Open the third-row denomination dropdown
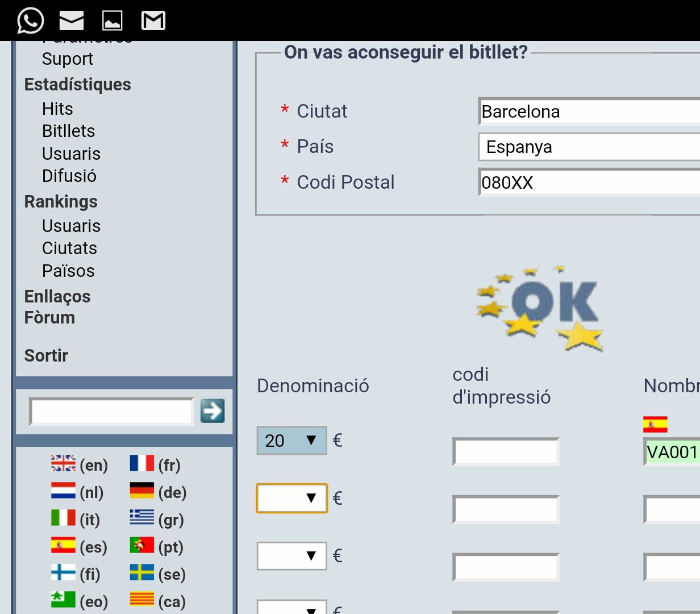Screen dimensions: 700x614 pos(292,556)
